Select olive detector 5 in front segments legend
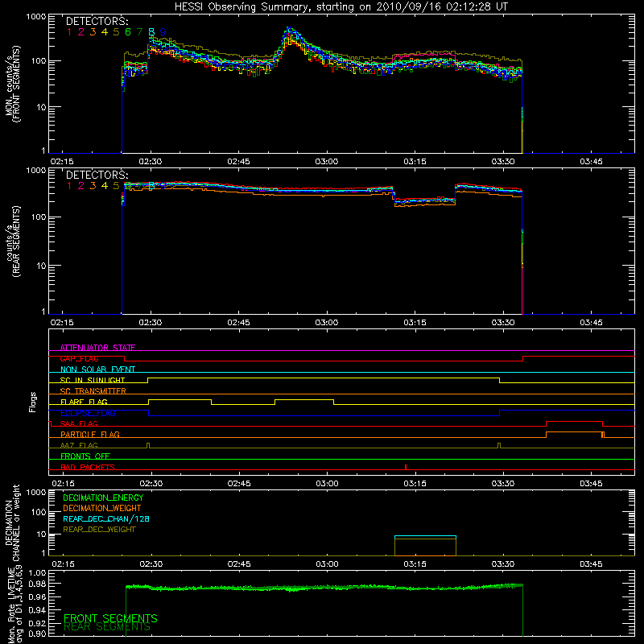Image resolution: width=644 pixels, height=644 pixels. [116, 32]
